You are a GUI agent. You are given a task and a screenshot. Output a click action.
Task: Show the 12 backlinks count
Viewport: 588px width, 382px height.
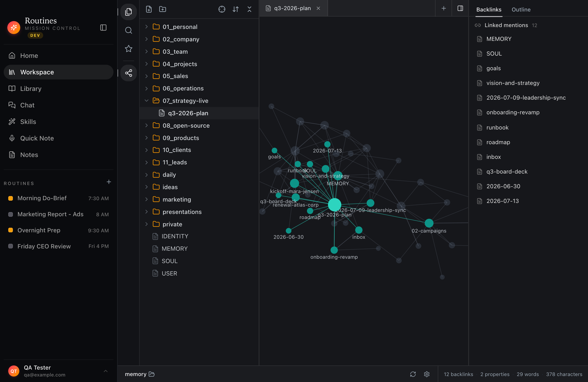click(458, 374)
